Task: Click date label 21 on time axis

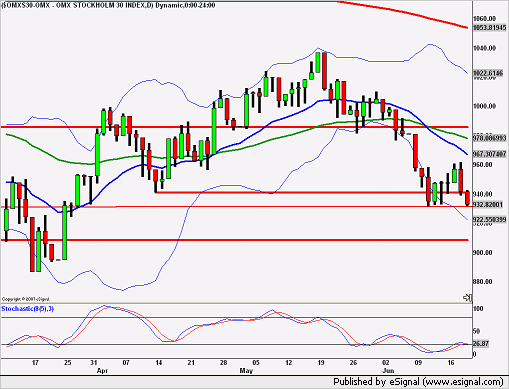Action: (191, 363)
